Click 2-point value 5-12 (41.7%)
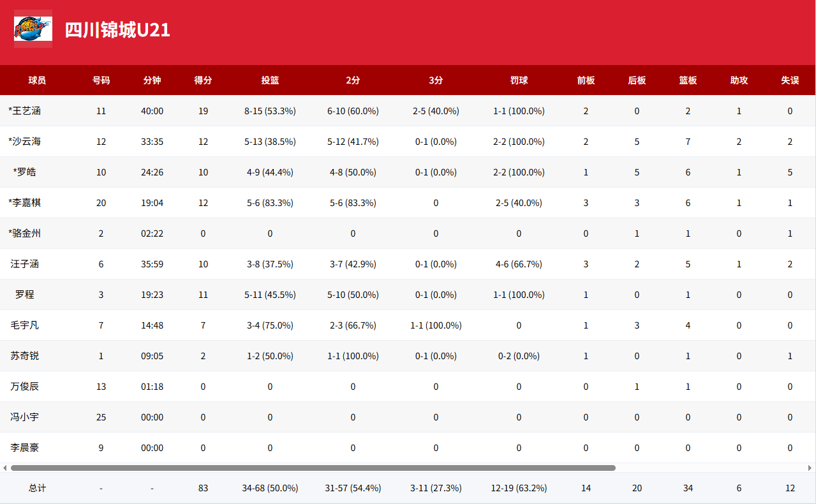The height and width of the screenshot is (504, 816). 353,142
